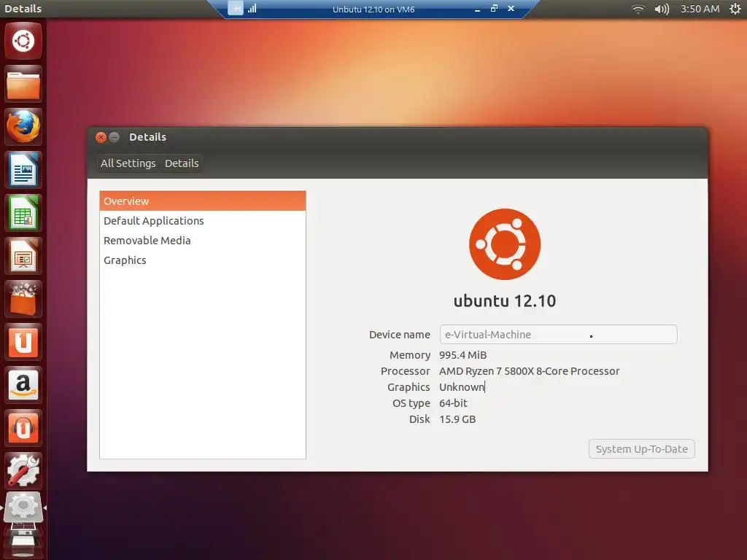Screen dimensions: 747x560
Task: Click the Ubuntu logo image
Action: click(x=505, y=244)
